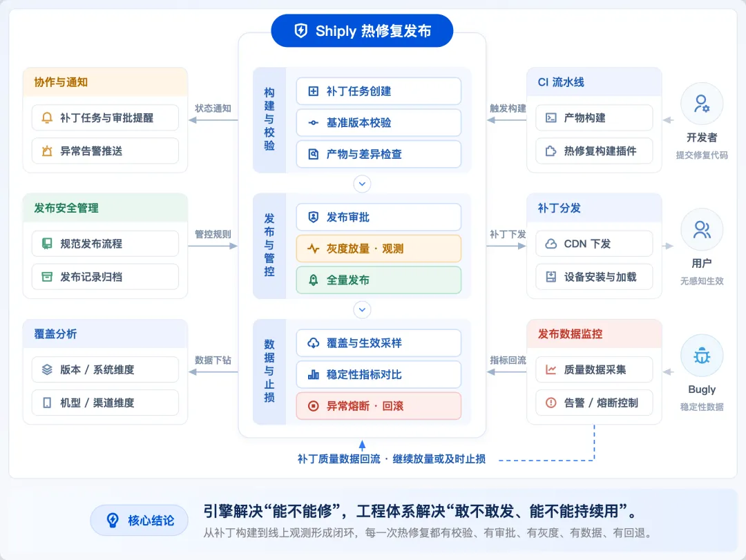Click the bell icon beside 补丁任务与审批提醒

pyautogui.click(x=47, y=117)
